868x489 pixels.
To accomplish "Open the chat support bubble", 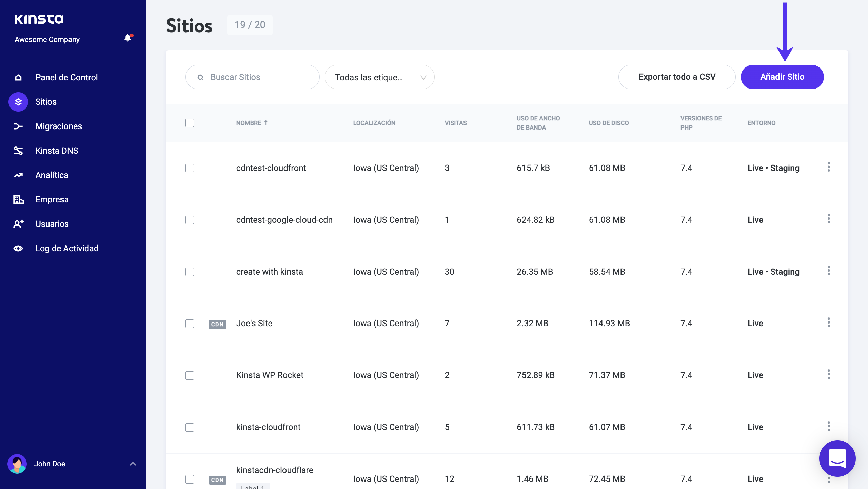I will click(837, 458).
